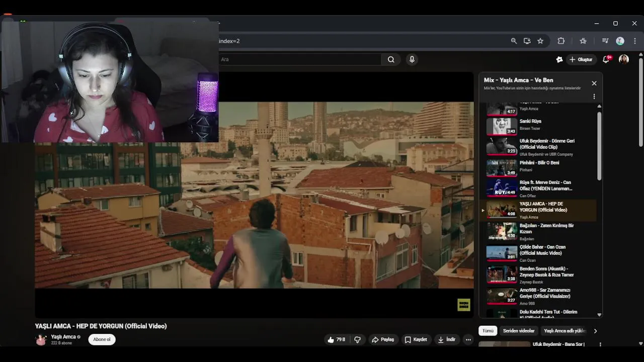Open the YouTube account avatar menu
This screenshot has width=644, height=362.
pos(624,59)
